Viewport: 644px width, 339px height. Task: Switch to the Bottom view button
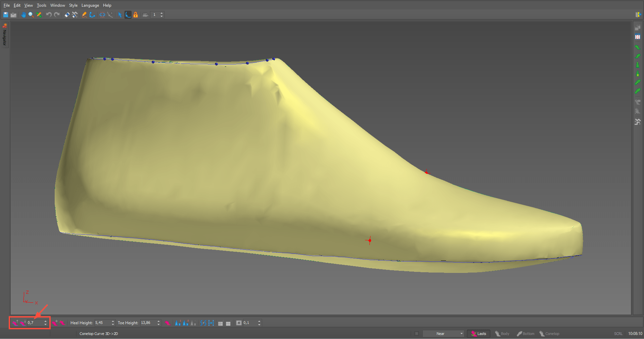pos(526,334)
